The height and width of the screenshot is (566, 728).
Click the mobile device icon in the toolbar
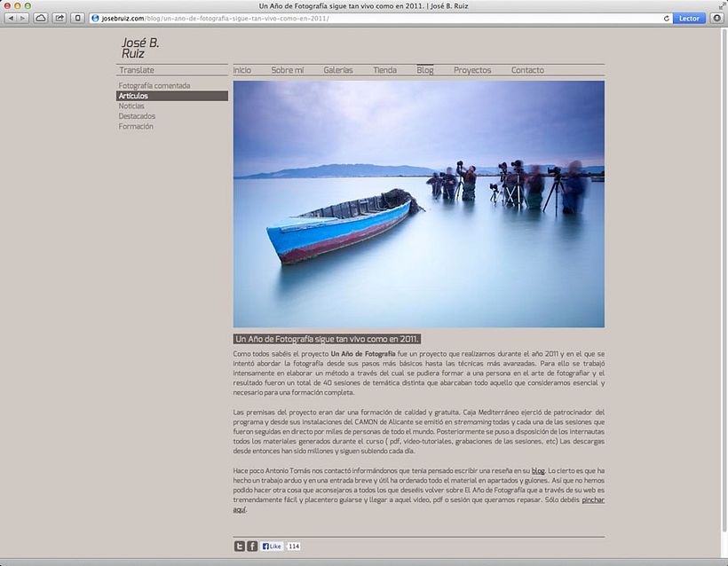coord(77,16)
